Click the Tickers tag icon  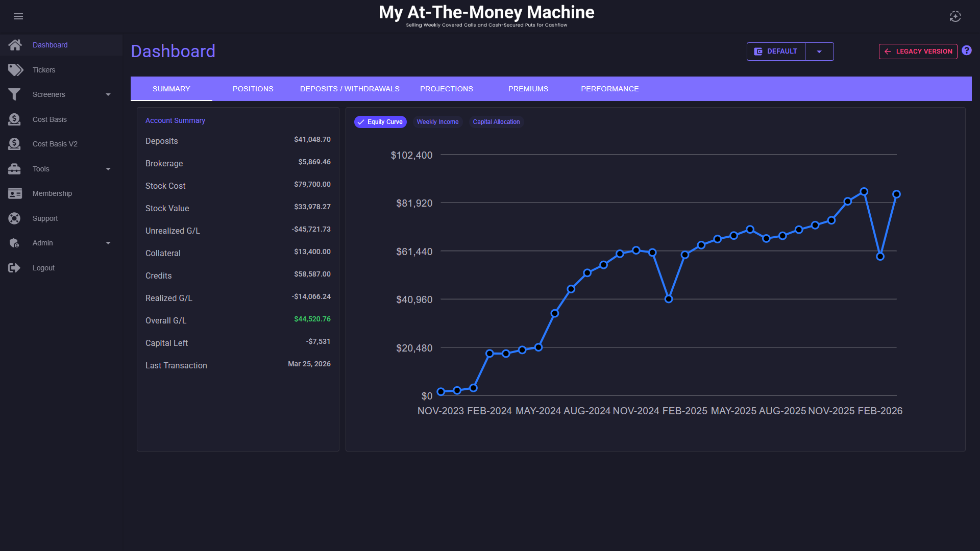(15, 70)
